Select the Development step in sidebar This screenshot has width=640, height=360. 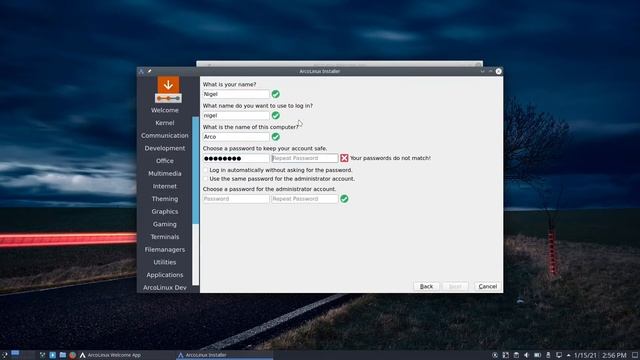(x=164, y=148)
